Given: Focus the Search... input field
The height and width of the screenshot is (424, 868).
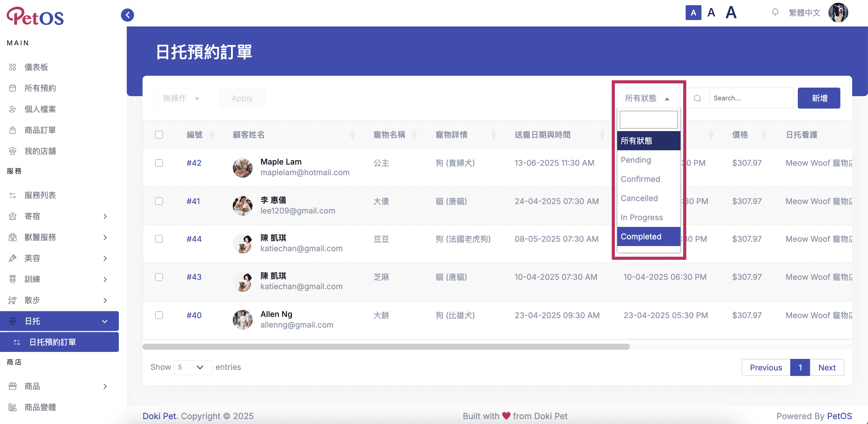Looking at the screenshot, I should coord(751,98).
